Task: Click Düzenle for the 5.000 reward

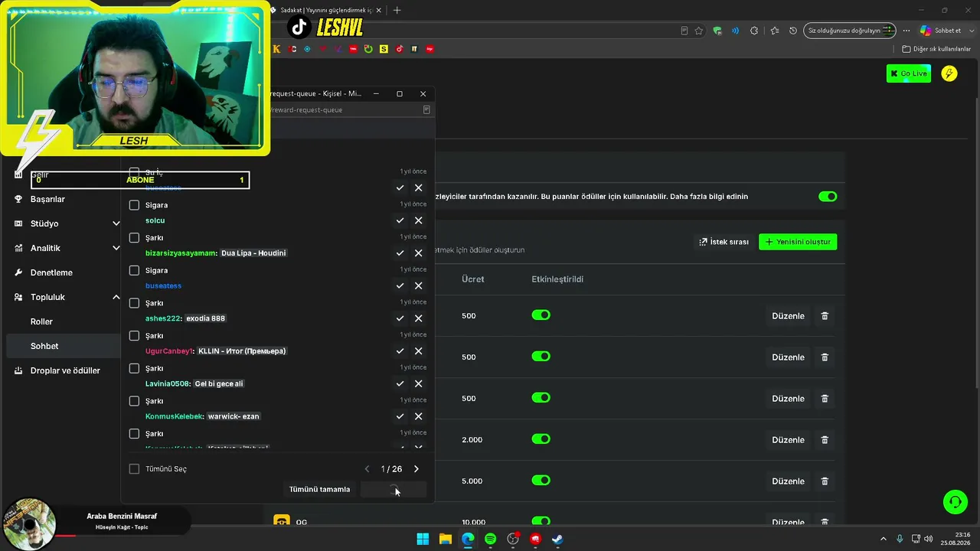Action: pyautogui.click(x=788, y=481)
